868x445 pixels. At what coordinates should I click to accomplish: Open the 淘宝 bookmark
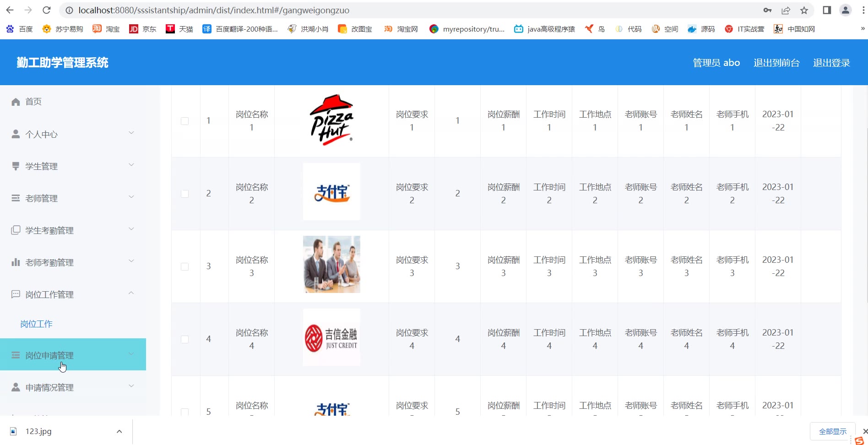point(106,29)
